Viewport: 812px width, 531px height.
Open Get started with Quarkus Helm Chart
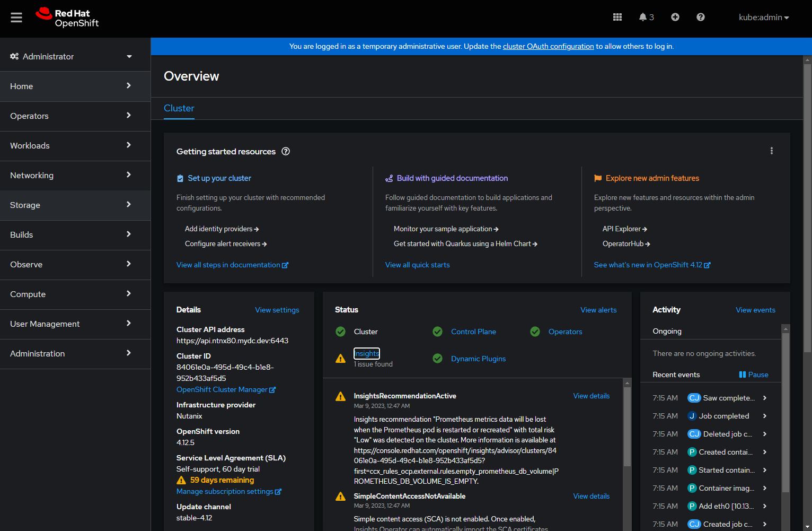465,244
